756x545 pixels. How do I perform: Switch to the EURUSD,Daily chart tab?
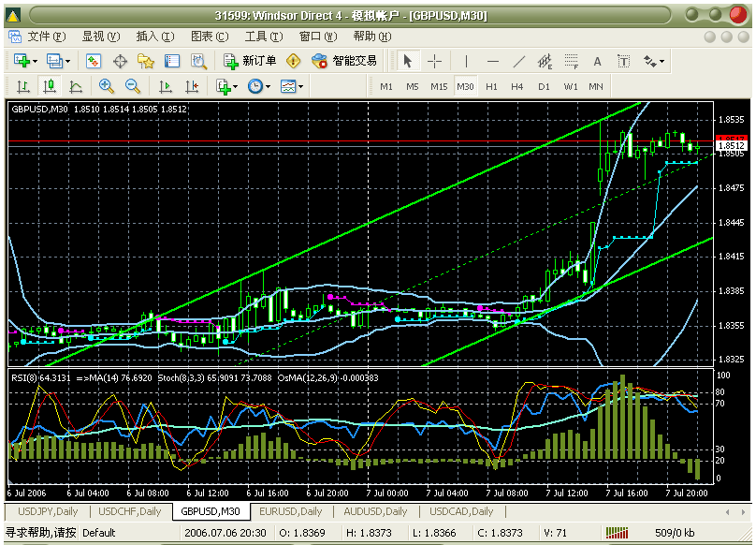(290, 511)
